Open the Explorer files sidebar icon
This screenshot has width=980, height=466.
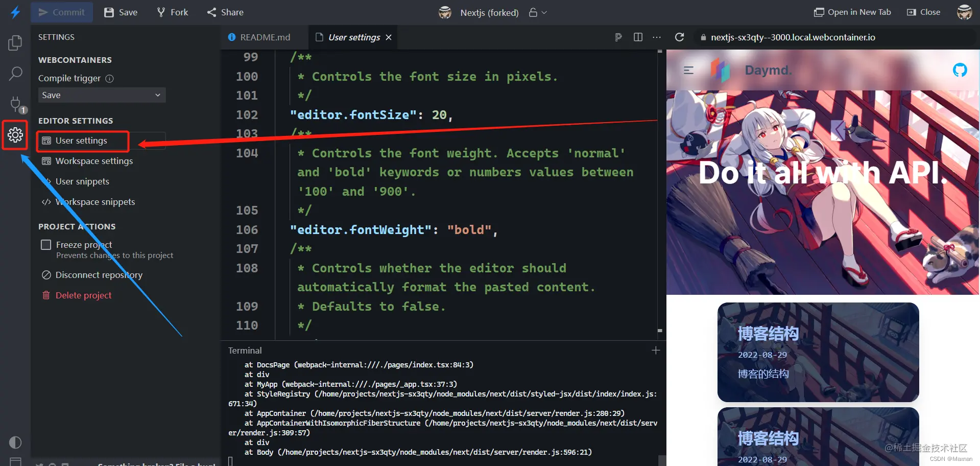[15, 43]
